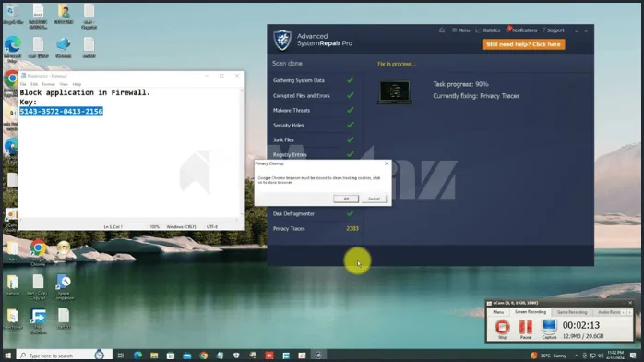
Task: Click the '2383' Privacy Traces count
Action: coord(352,228)
